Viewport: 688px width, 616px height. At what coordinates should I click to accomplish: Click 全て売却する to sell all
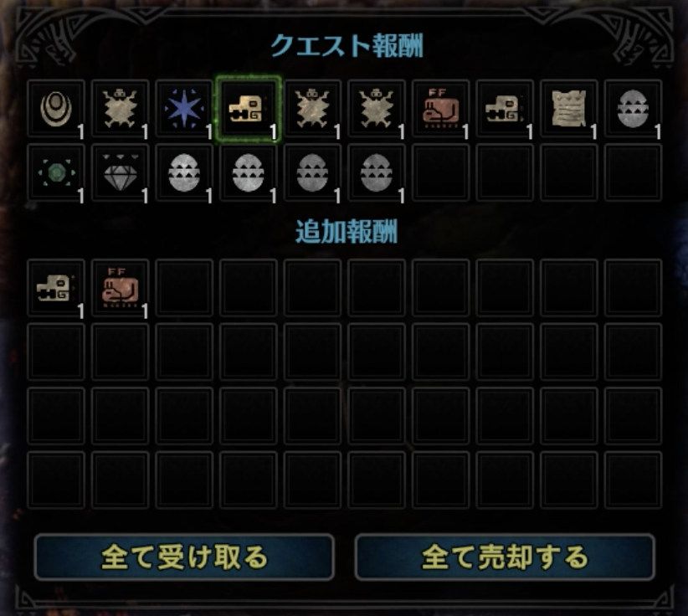click(x=505, y=557)
